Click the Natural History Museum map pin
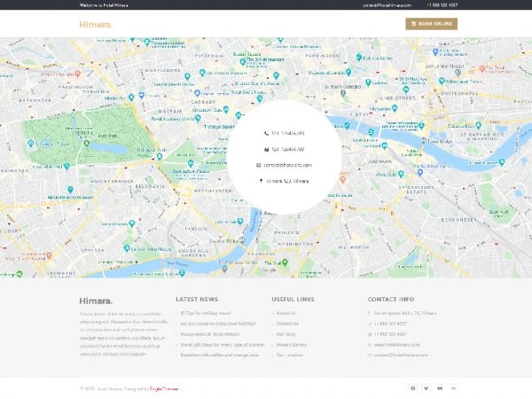Screen dimensions: 532x399 70,190
